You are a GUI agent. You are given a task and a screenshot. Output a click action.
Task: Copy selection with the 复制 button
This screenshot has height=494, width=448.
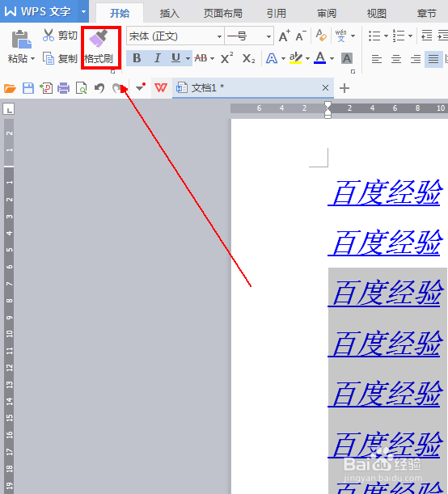[x=61, y=58]
